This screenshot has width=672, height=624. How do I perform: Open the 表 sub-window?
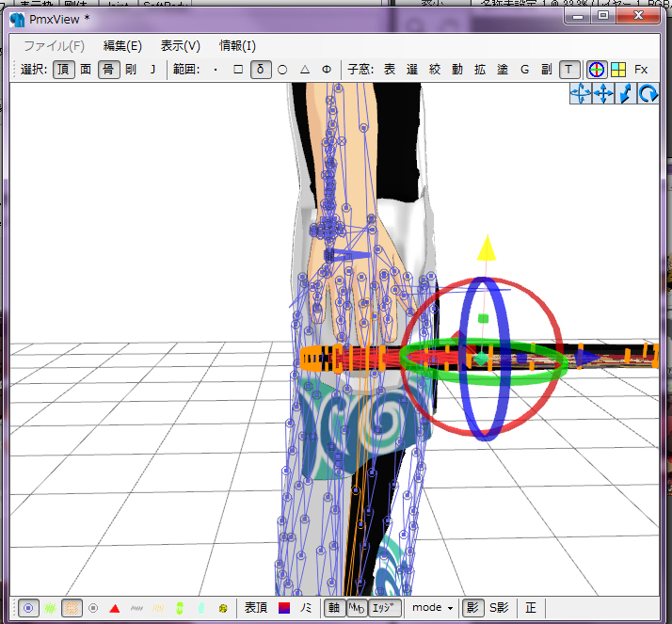point(390,70)
